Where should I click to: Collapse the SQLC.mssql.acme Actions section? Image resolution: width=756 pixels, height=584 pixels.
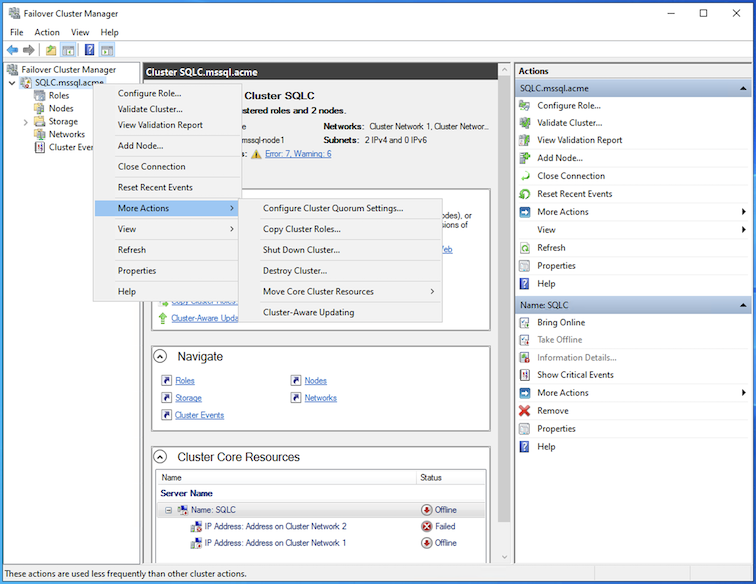click(x=743, y=88)
